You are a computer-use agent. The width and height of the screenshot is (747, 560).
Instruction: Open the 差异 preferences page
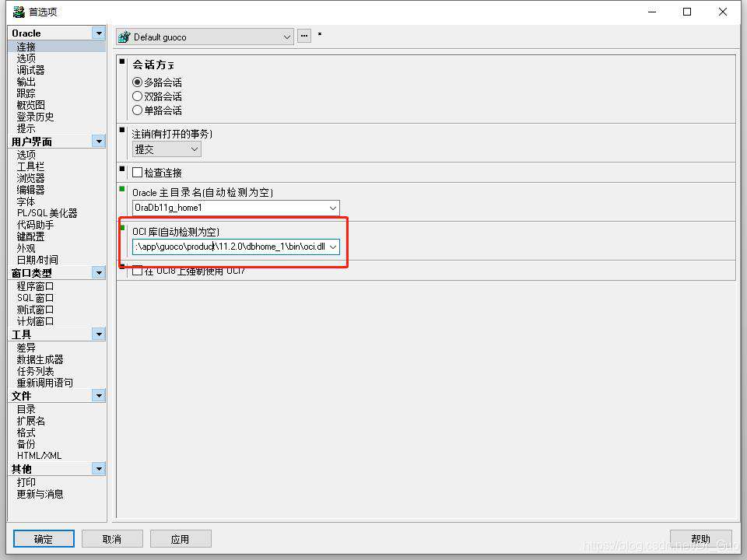[x=26, y=348]
